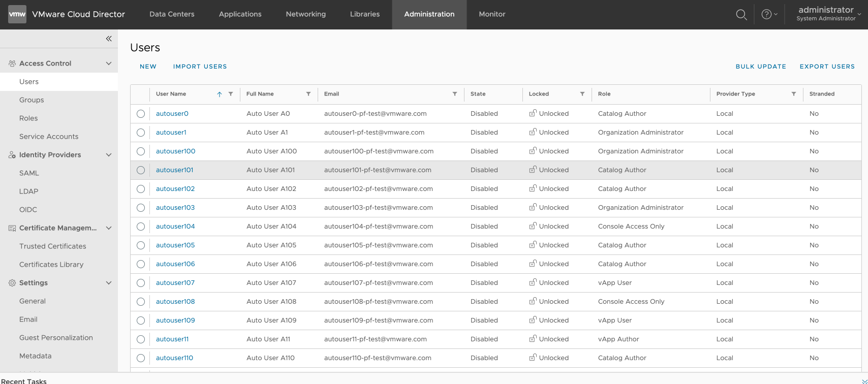Click the filter icon on Full Name column
This screenshot has width=868, height=384.
(x=308, y=94)
